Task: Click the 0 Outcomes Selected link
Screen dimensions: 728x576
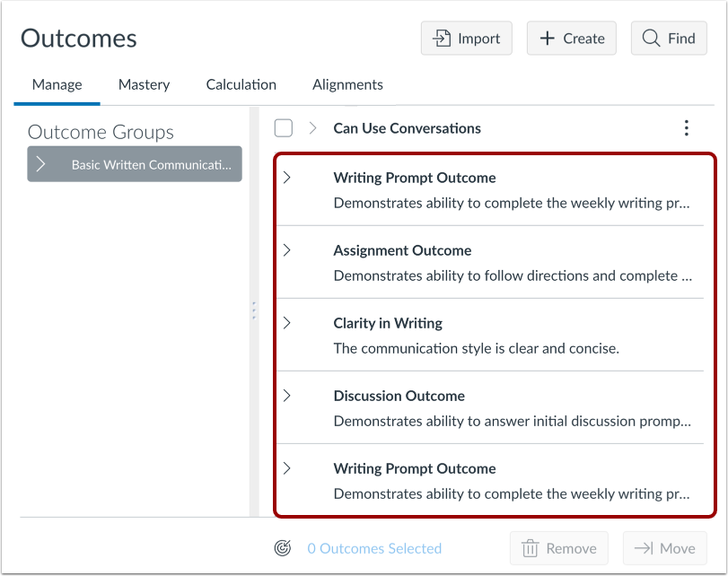Action: point(374,548)
